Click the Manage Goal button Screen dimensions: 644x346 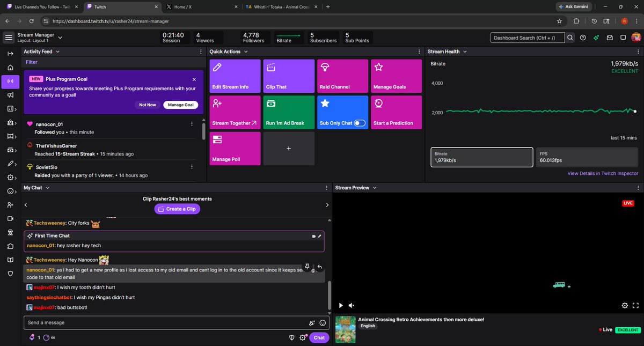click(180, 105)
